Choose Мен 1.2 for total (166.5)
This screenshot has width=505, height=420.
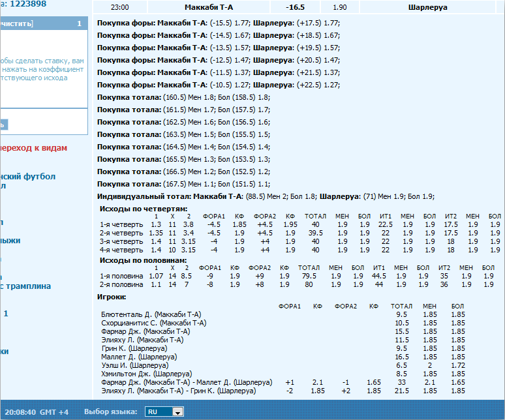[x=202, y=172]
